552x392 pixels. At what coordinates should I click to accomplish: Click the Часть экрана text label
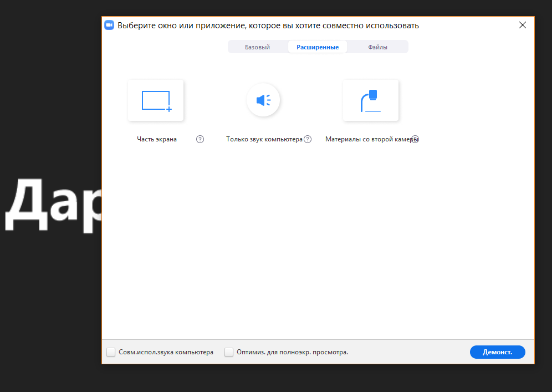tap(157, 139)
